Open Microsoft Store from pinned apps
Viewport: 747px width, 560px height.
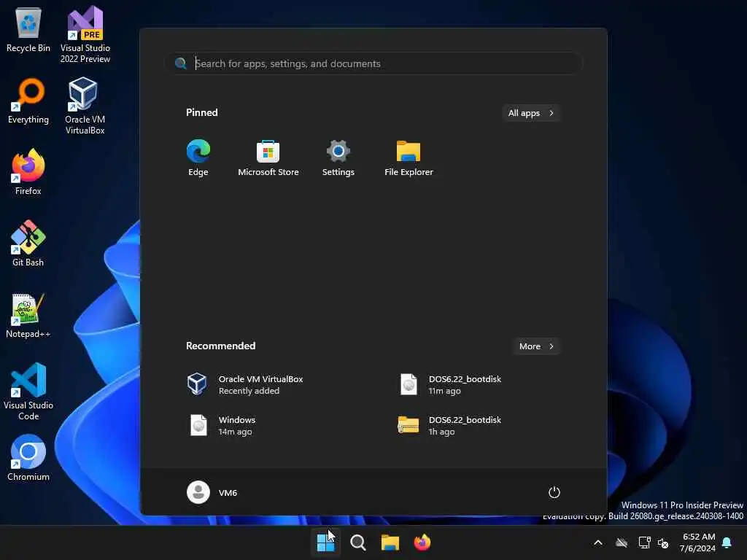click(268, 158)
